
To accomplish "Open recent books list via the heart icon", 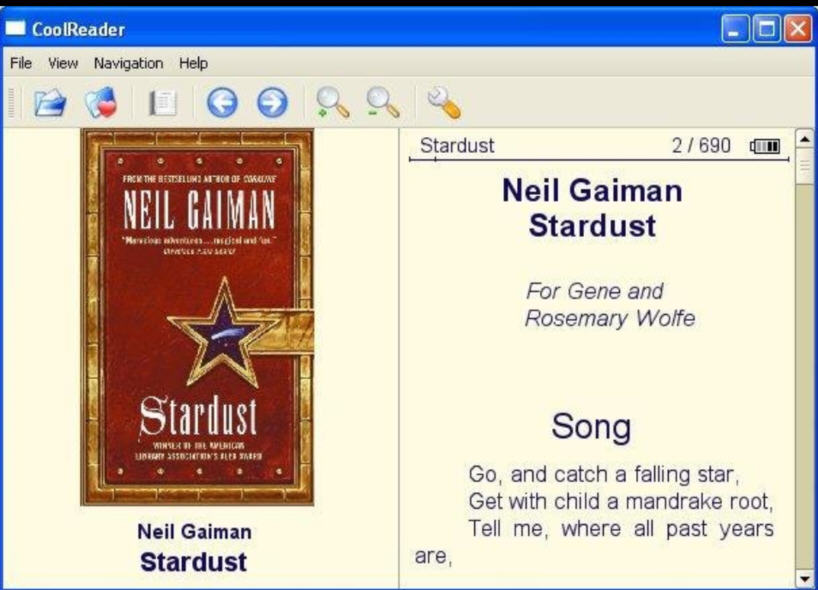I will tap(101, 102).
